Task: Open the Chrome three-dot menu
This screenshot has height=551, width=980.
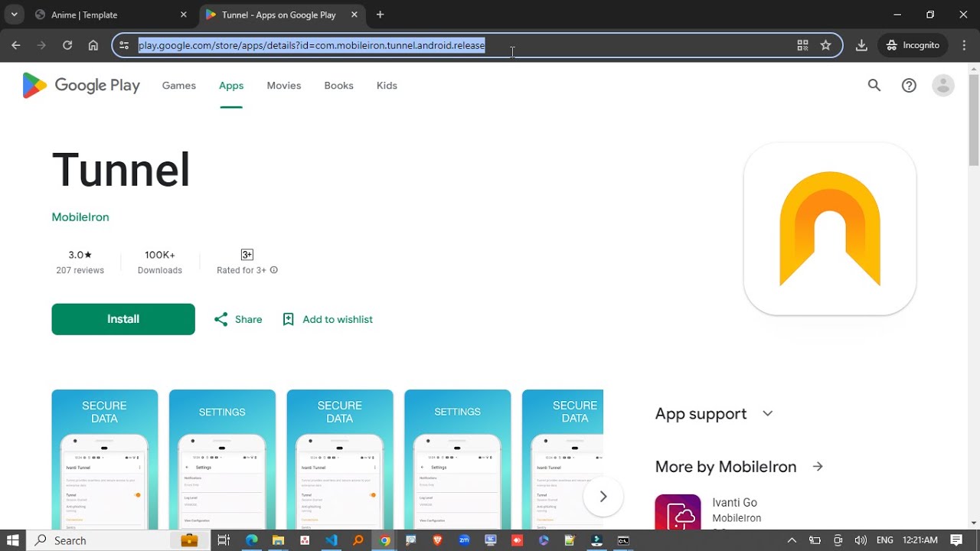Action: point(965,45)
